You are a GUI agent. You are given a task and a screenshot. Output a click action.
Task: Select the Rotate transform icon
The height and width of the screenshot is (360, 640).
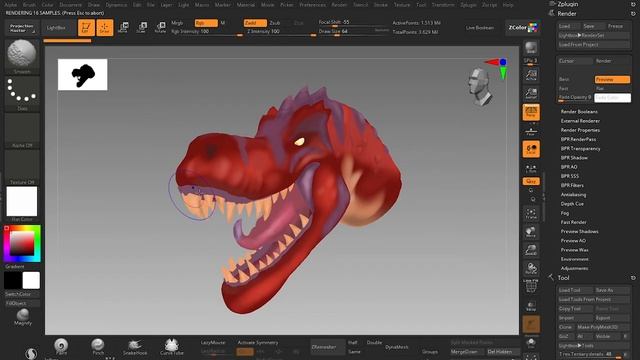point(160,28)
